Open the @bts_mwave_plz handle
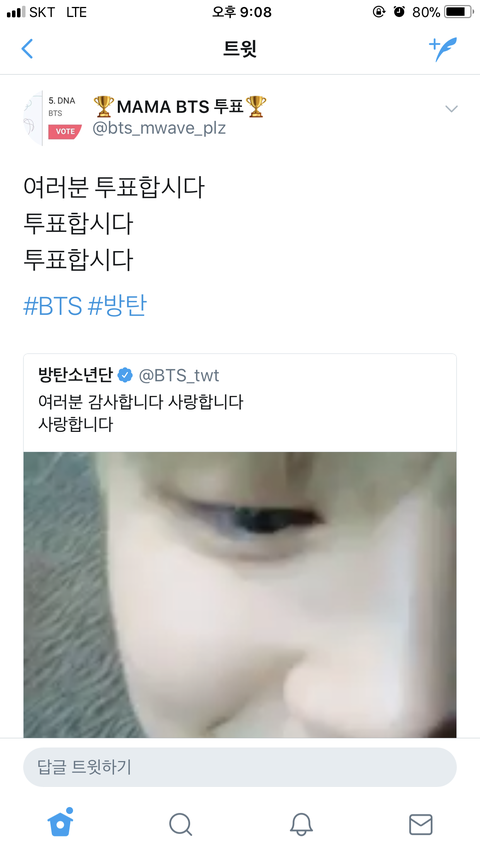Screen dimensions: 480x853 (x=159, y=129)
